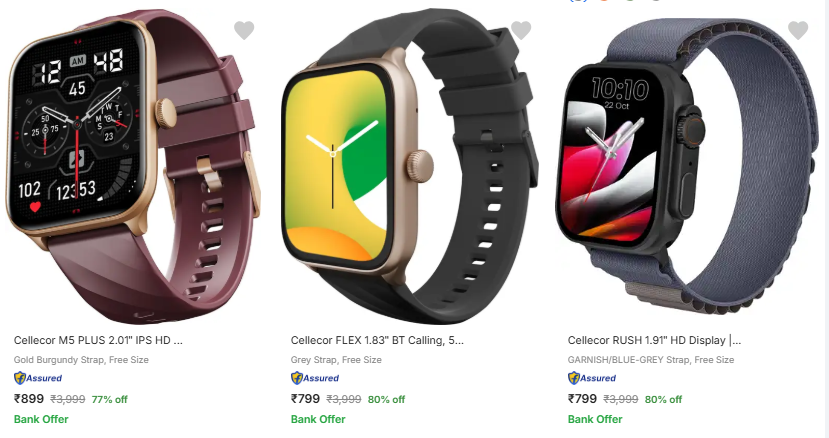Toggle wishlist heart for Cellecor FLEX watch
Image resolution: width=829 pixels, height=438 pixels.
coord(521,30)
